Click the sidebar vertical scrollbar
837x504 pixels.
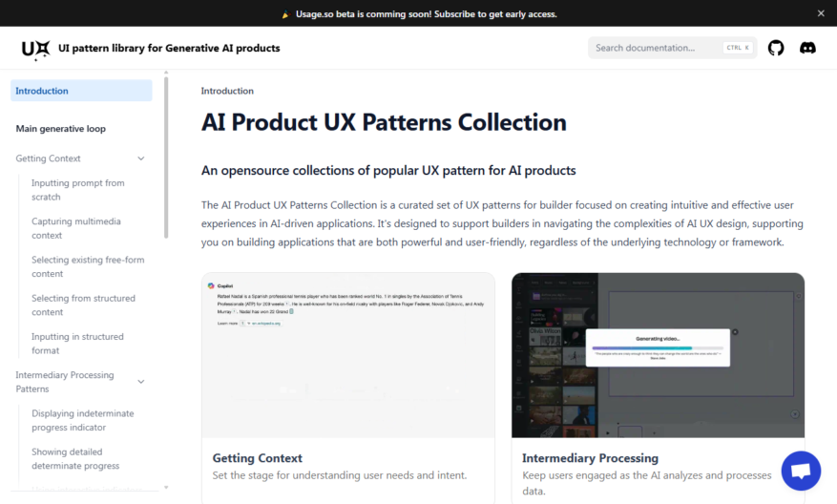166,157
